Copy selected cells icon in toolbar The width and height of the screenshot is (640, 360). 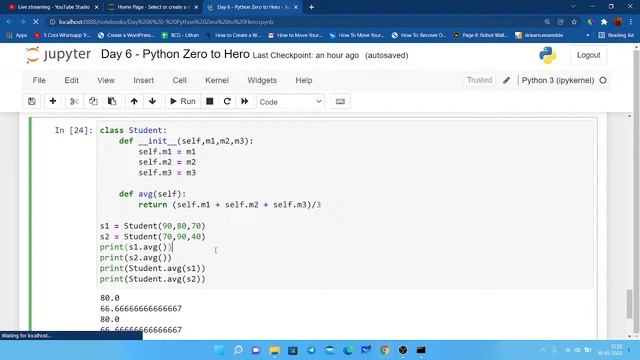(93, 101)
